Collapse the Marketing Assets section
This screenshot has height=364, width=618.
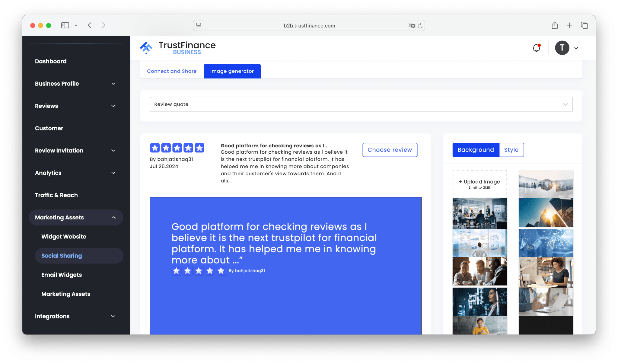[76, 217]
